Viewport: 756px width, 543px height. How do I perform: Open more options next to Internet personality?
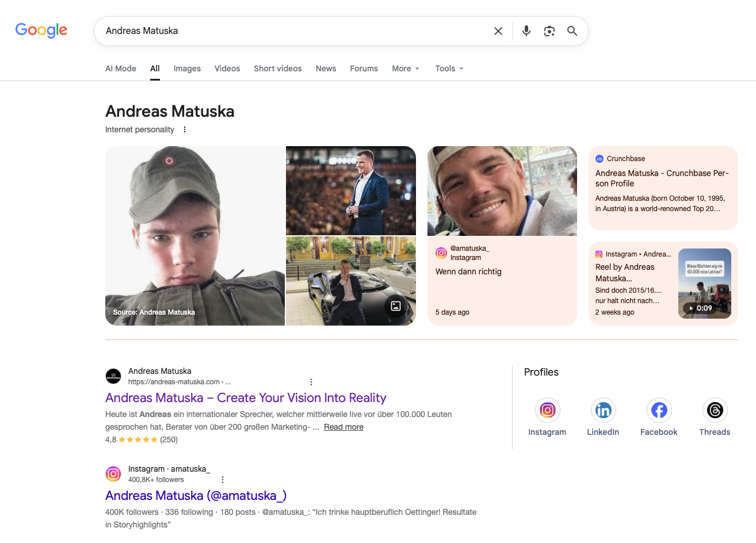pyautogui.click(x=185, y=129)
